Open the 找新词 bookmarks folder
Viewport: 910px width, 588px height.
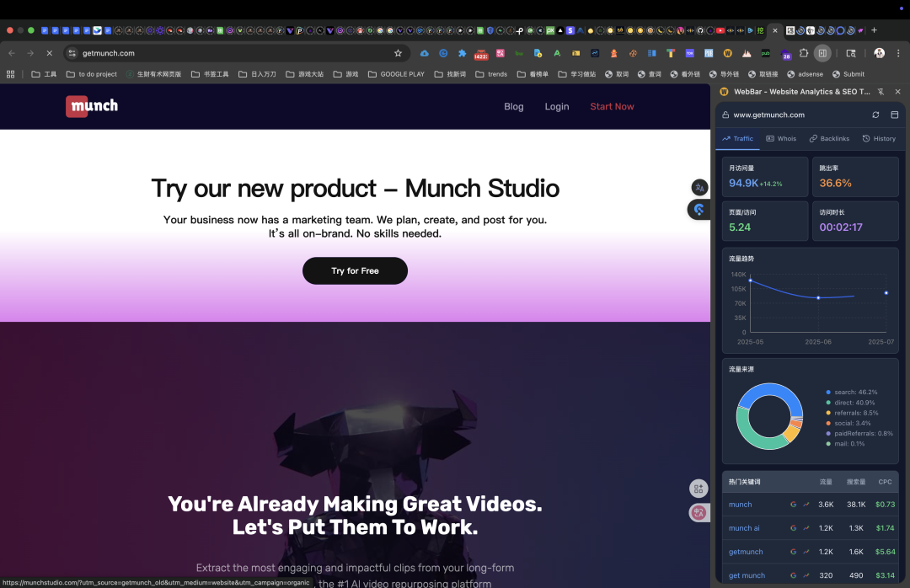(x=450, y=74)
